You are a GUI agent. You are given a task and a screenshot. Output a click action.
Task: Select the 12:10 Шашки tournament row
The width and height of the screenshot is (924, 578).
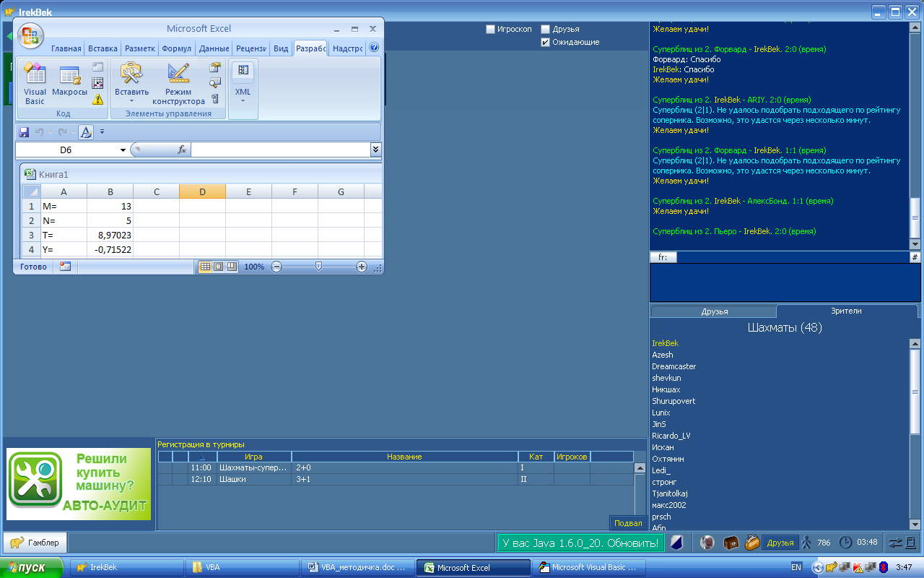(x=395, y=479)
